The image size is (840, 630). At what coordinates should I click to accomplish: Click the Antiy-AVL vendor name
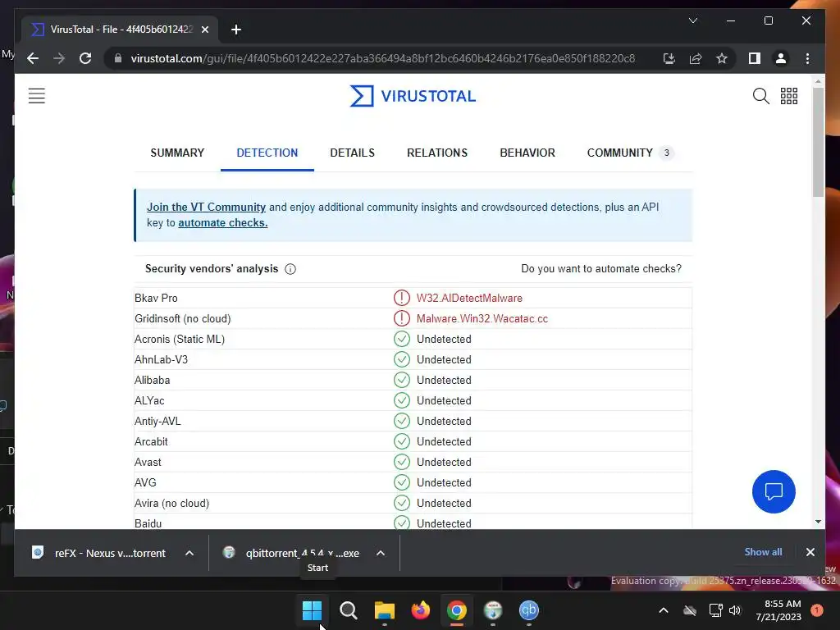(157, 421)
